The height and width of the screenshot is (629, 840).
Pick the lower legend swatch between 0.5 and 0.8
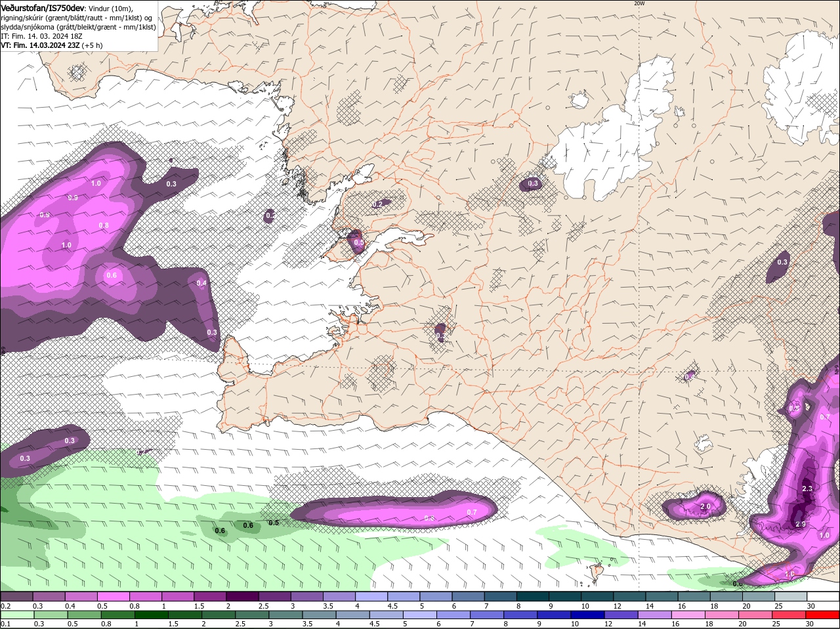[84, 615]
